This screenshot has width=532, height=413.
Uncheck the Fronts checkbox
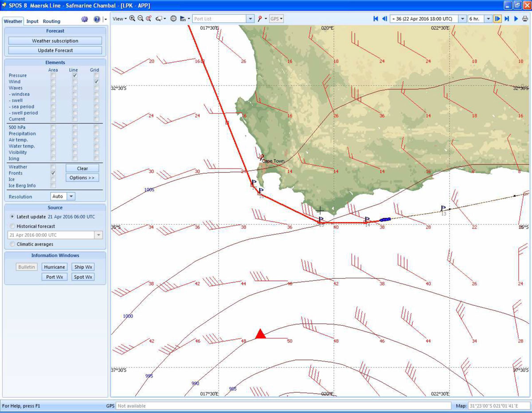[x=53, y=173]
